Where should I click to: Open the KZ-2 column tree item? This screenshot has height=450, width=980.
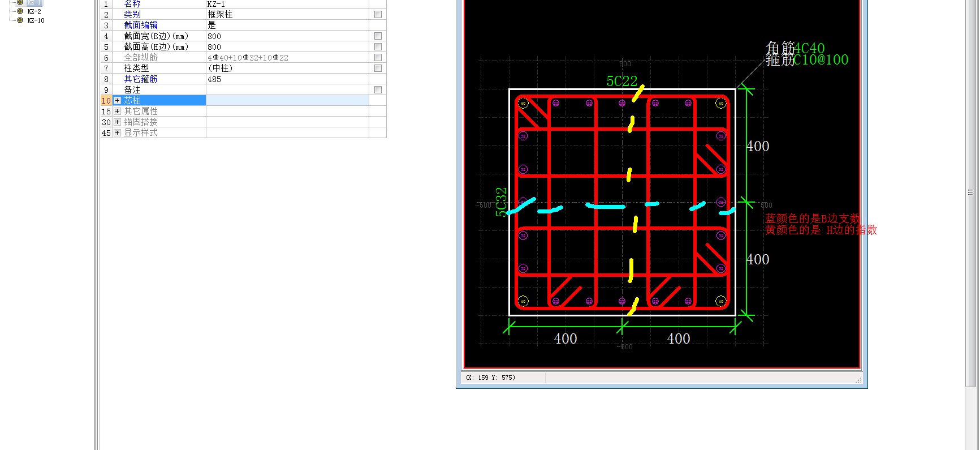click(x=34, y=11)
